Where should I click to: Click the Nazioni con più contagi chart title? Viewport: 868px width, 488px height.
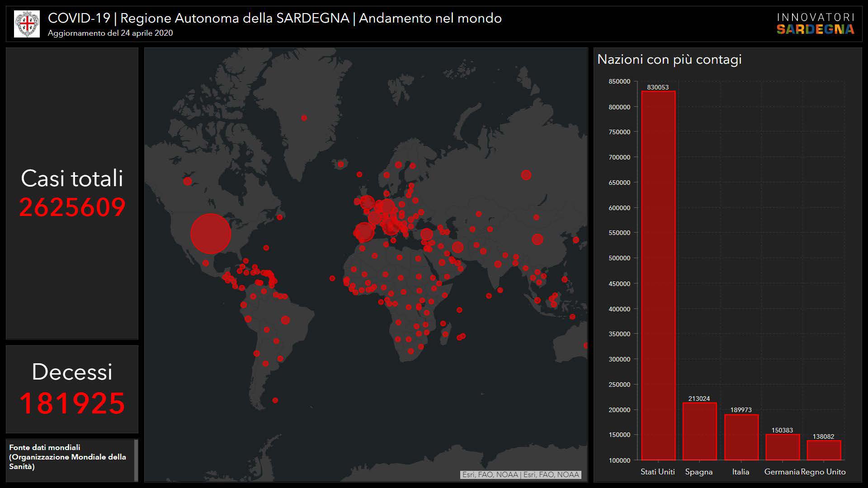pos(669,59)
